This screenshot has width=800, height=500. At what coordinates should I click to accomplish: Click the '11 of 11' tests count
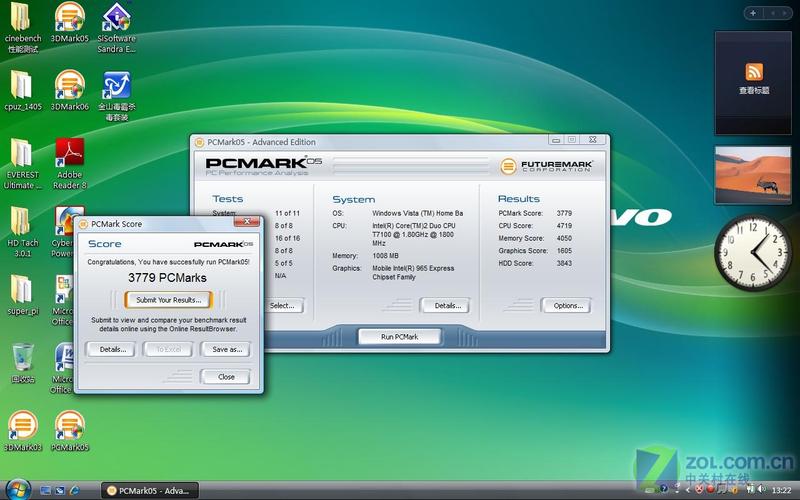pyautogui.click(x=287, y=213)
